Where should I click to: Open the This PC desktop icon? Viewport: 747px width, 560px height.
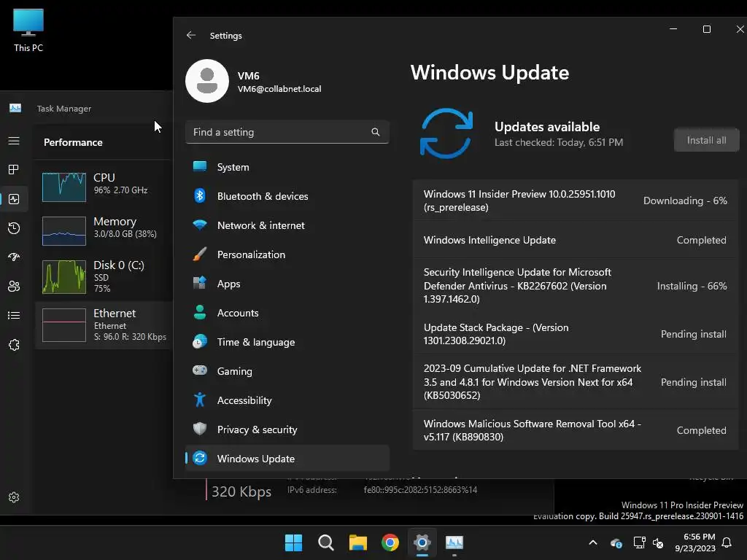[x=28, y=29]
